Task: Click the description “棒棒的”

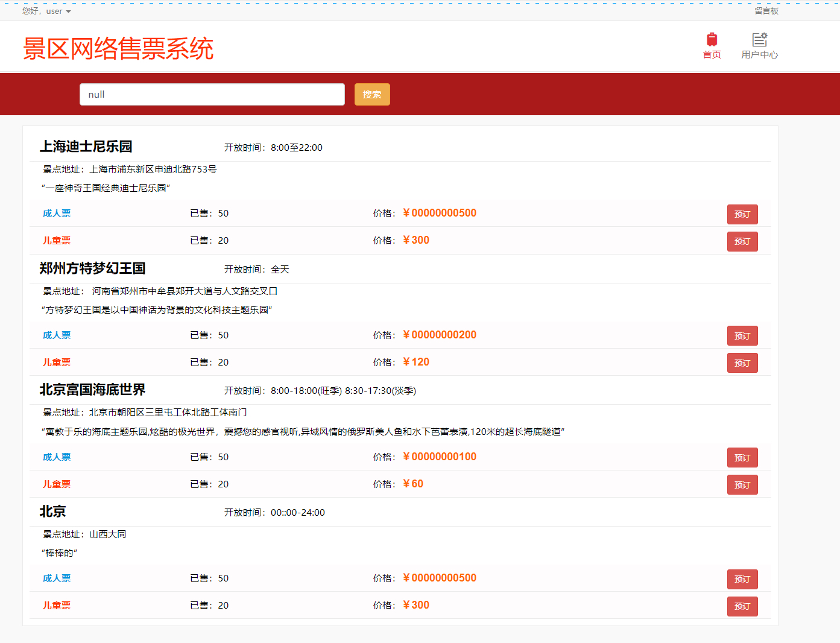Action: tap(60, 553)
